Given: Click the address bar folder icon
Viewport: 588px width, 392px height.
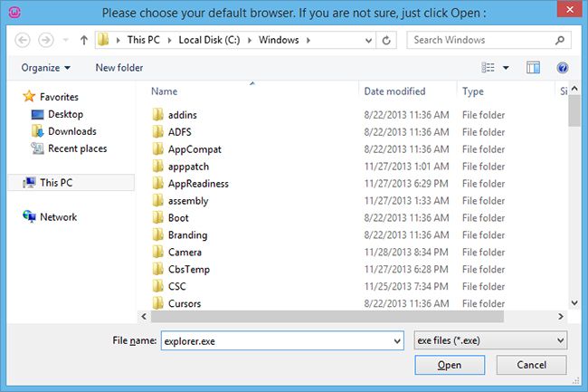Looking at the screenshot, I should 103,40.
